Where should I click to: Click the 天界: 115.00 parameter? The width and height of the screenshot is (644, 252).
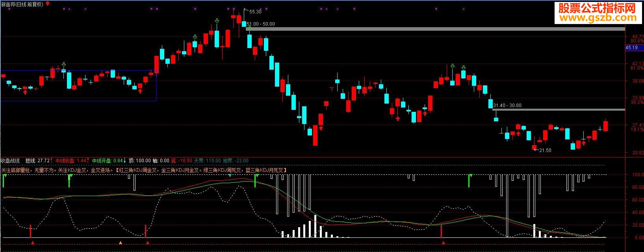[208, 161]
